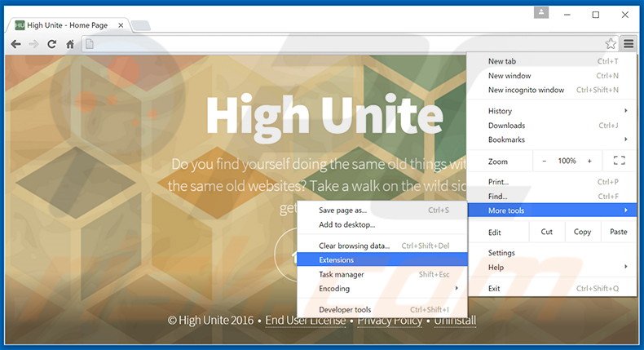
Task: Go to the home page icon
Action: point(70,44)
